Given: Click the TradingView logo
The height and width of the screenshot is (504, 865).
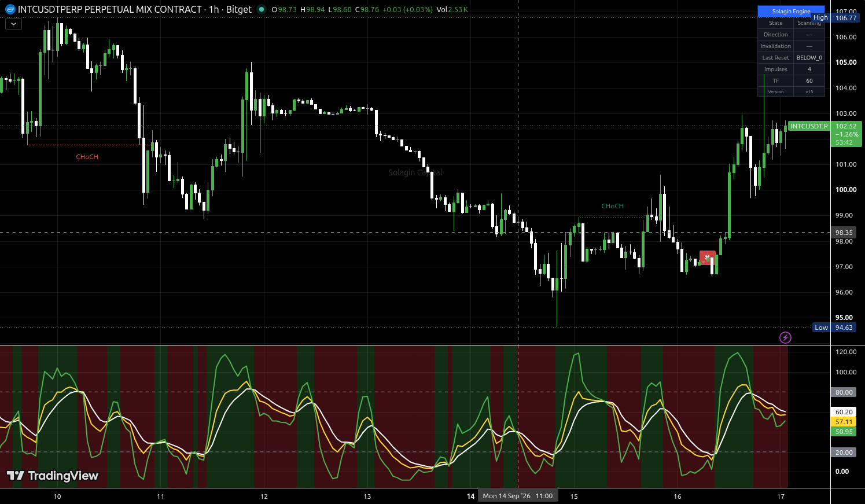Looking at the screenshot, I should tap(53, 476).
